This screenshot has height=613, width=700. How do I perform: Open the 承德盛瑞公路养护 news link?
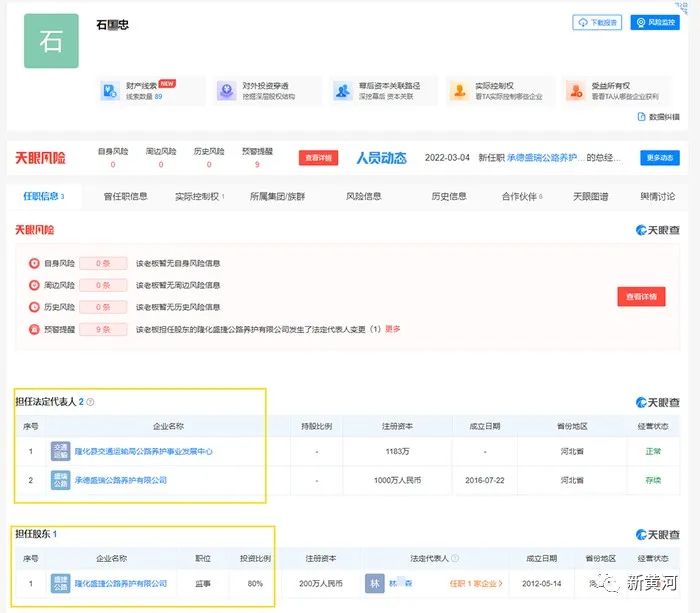point(545,158)
